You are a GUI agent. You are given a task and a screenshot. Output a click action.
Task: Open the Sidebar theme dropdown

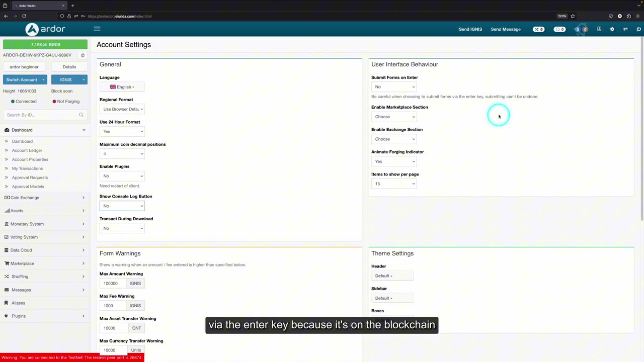tap(392, 298)
